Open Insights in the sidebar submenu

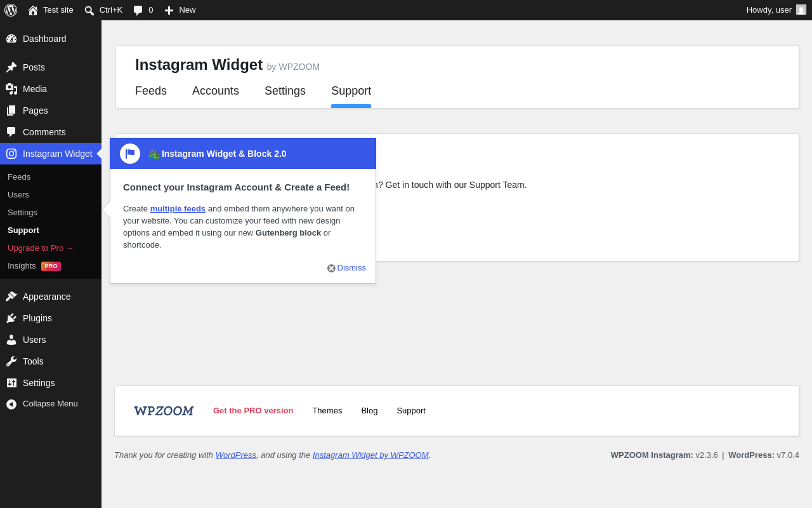(x=22, y=265)
